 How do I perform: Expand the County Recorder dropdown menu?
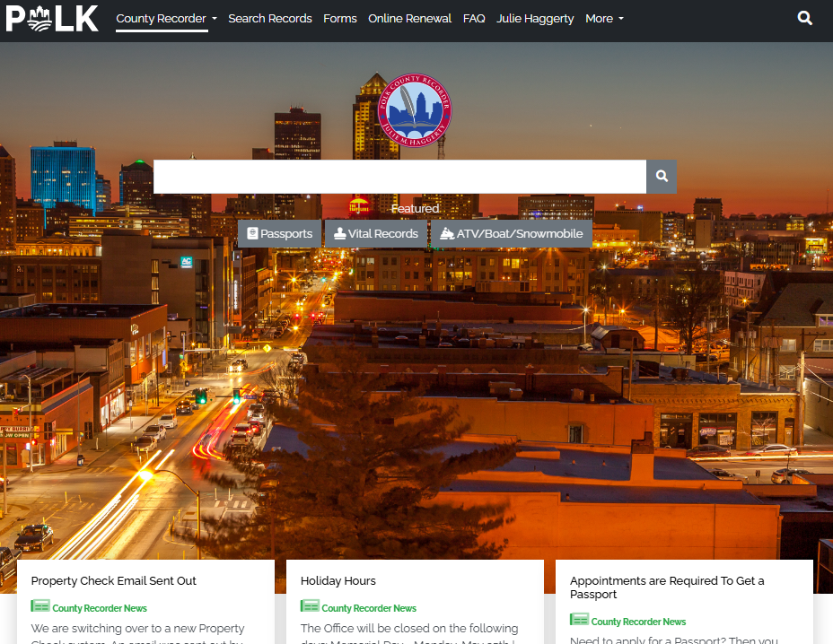tap(167, 19)
